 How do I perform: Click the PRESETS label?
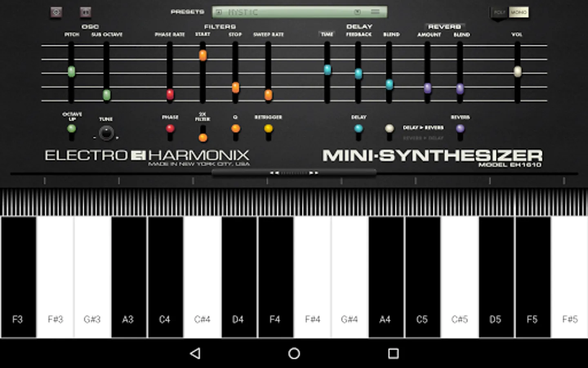187,12
